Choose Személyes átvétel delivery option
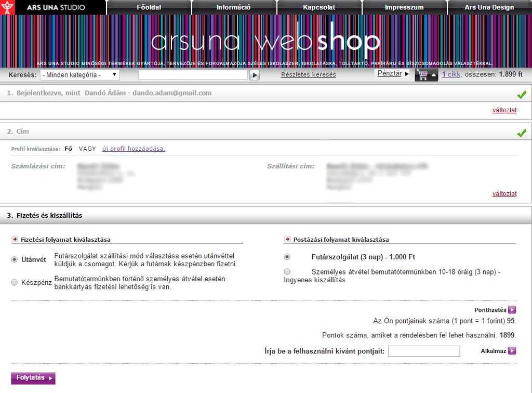 coord(287,271)
